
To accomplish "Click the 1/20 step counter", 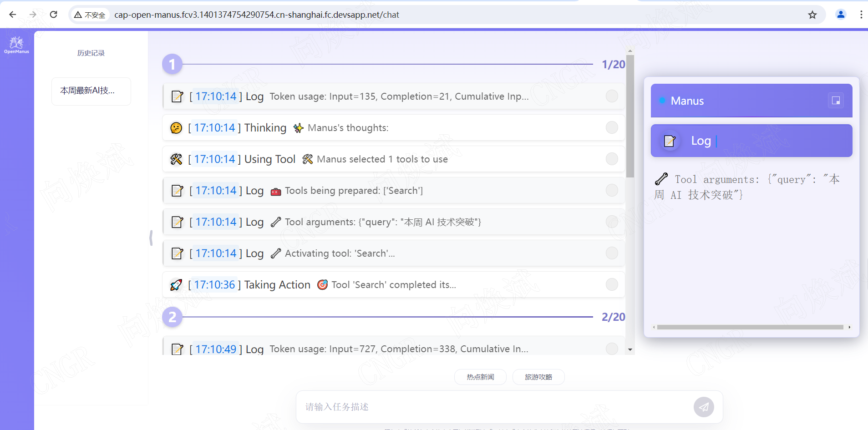I will coord(613,65).
